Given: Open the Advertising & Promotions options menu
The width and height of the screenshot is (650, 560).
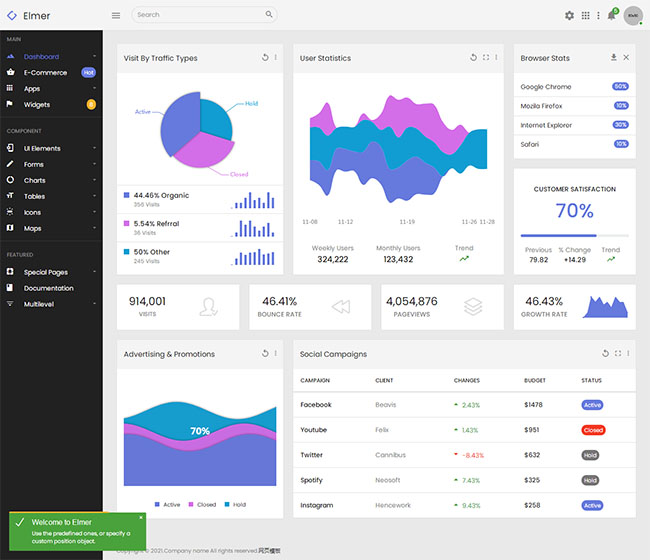Looking at the screenshot, I should click(276, 354).
